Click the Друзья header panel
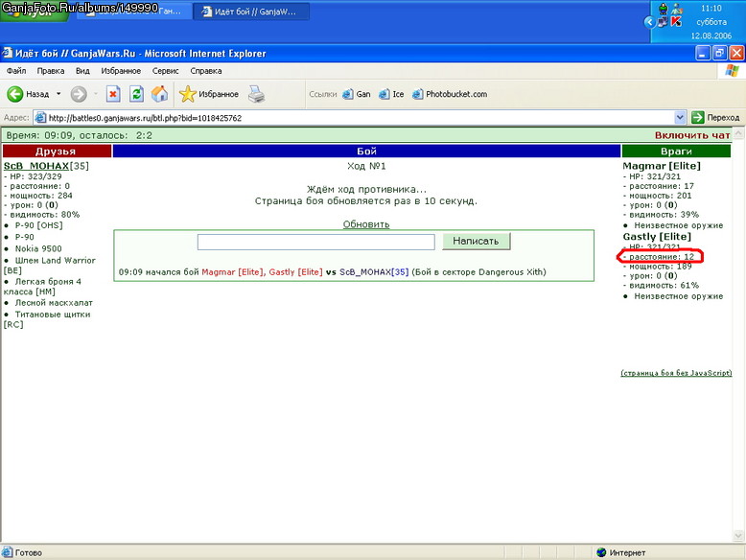Screen dimensions: 746x560 pyautogui.click(x=57, y=151)
